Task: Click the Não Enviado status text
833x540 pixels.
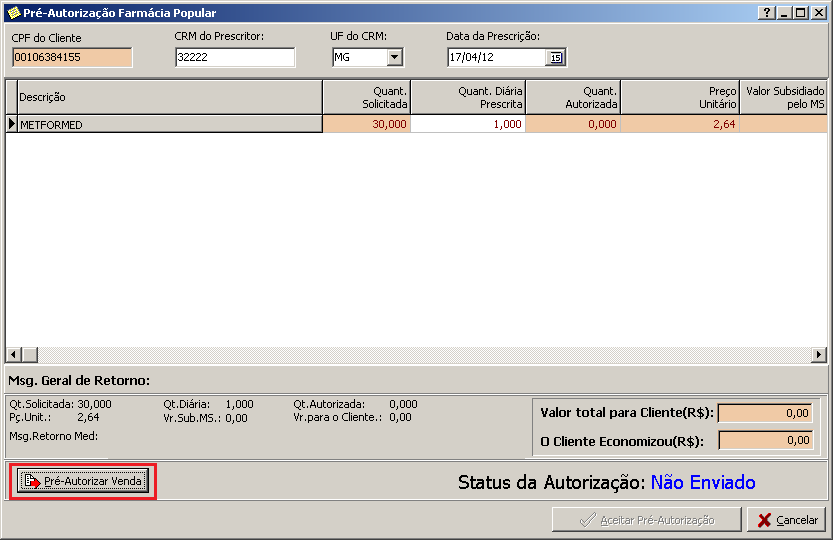Action: pos(703,482)
